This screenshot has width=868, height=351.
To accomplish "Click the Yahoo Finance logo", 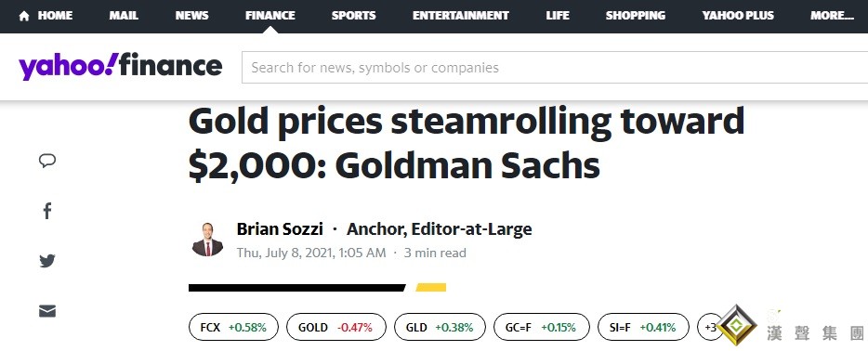I will pos(120,66).
